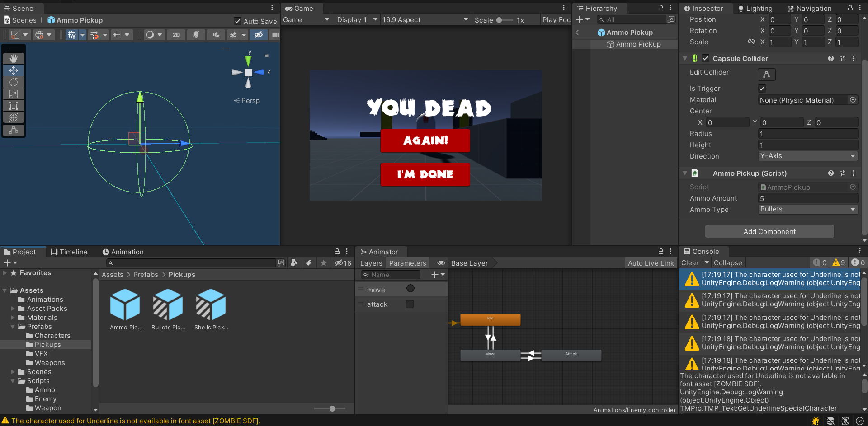Click the Hierarchy add object plus button
The width and height of the screenshot is (868, 426).
click(x=580, y=19)
